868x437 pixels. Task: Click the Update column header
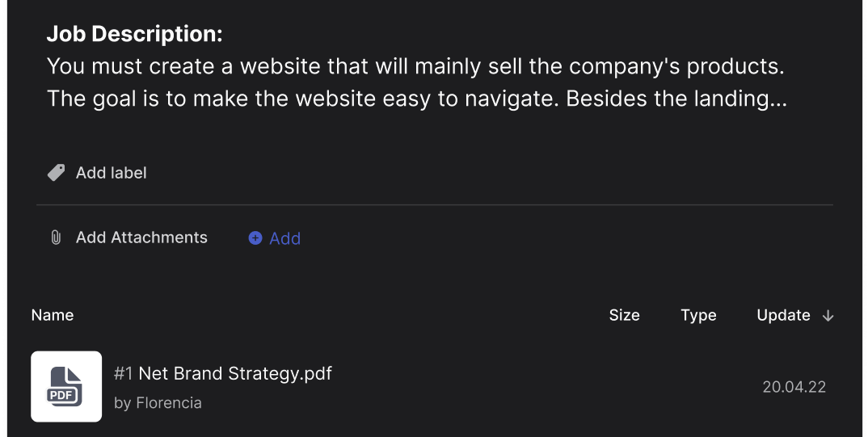click(783, 315)
